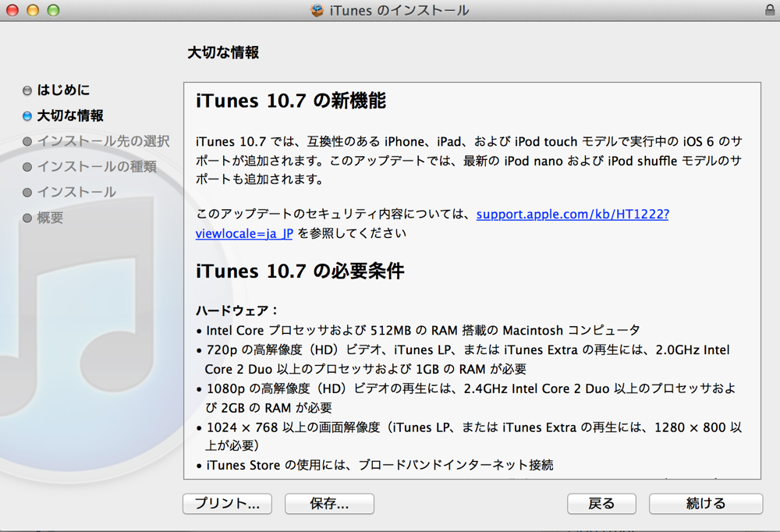Click the installer package icon in the title bar
This screenshot has height=532, width=780.
coord(317,10)
